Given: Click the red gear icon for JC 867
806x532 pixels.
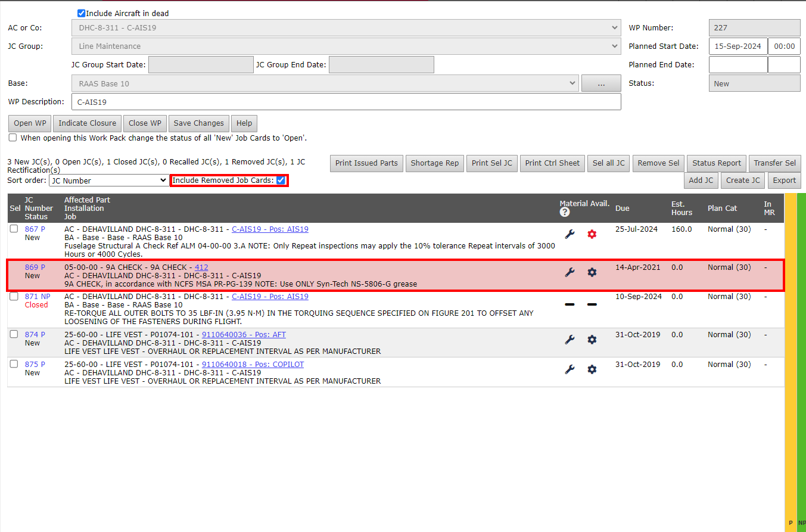Looking at the screenshot, I should pos(592,234).
